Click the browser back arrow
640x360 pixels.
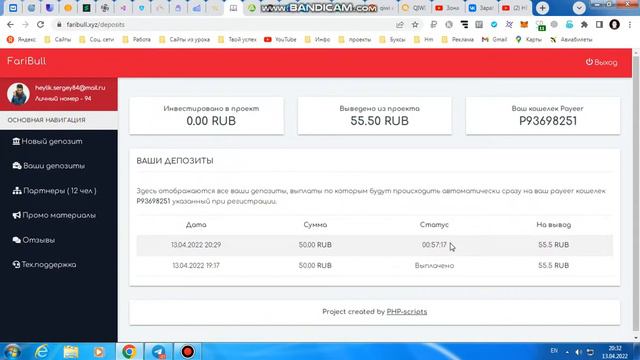10,24
